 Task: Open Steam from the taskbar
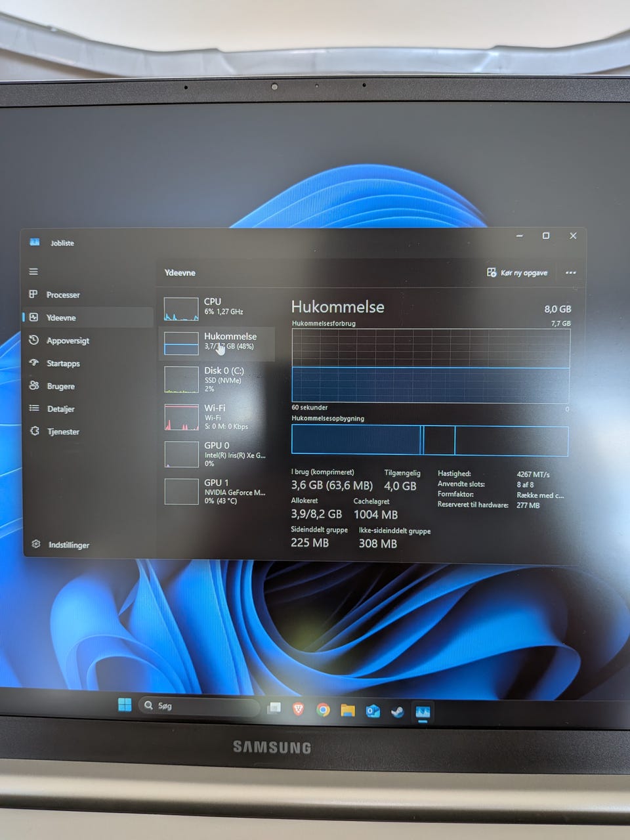click(x=398, y=711)
